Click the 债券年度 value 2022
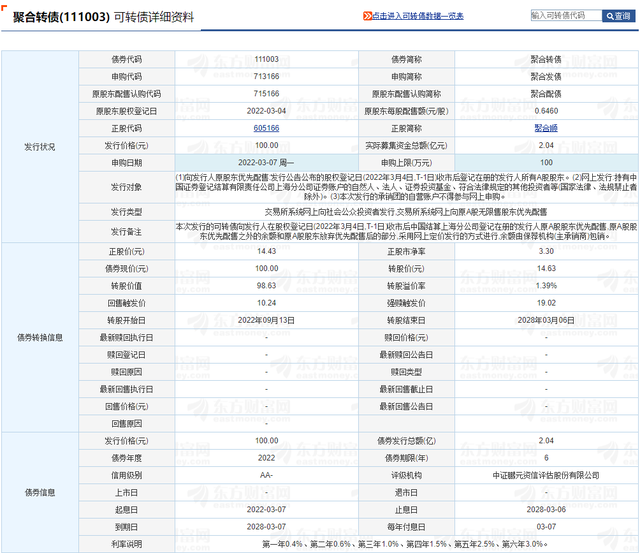The image size is (640, 553). 266,458
